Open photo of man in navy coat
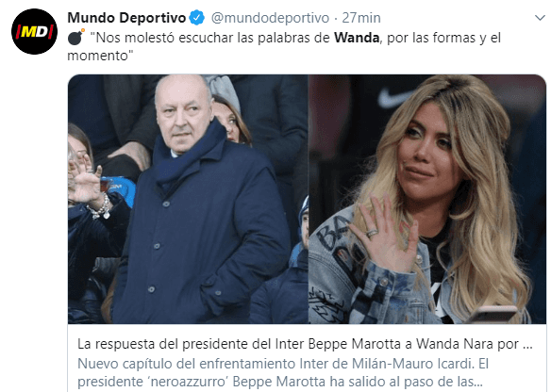Image resolution: width=551 pixels, height=392 pixels. pos(188,199)
